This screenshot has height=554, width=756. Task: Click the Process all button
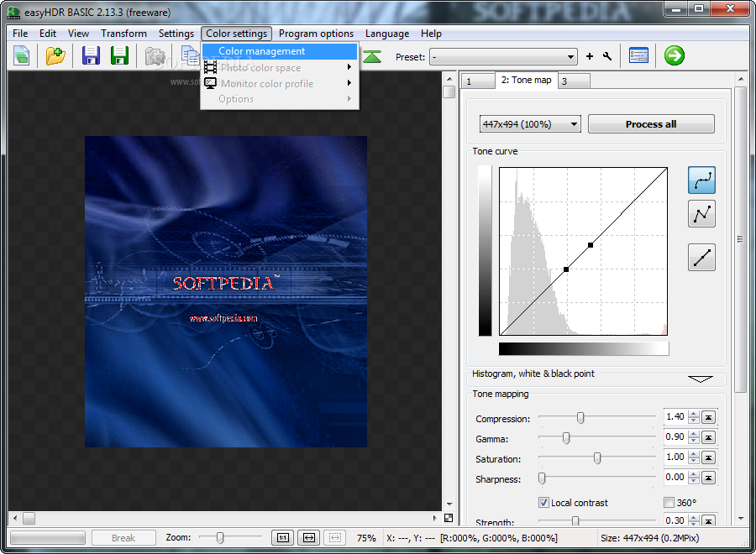pyautogui.click(x=651, y=124)
